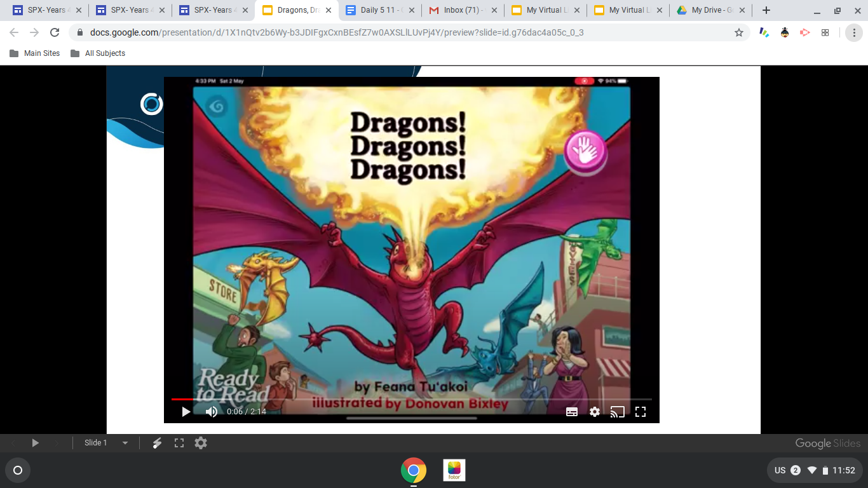Go back in browser history
868x488 pixels.
pos(14,32)
